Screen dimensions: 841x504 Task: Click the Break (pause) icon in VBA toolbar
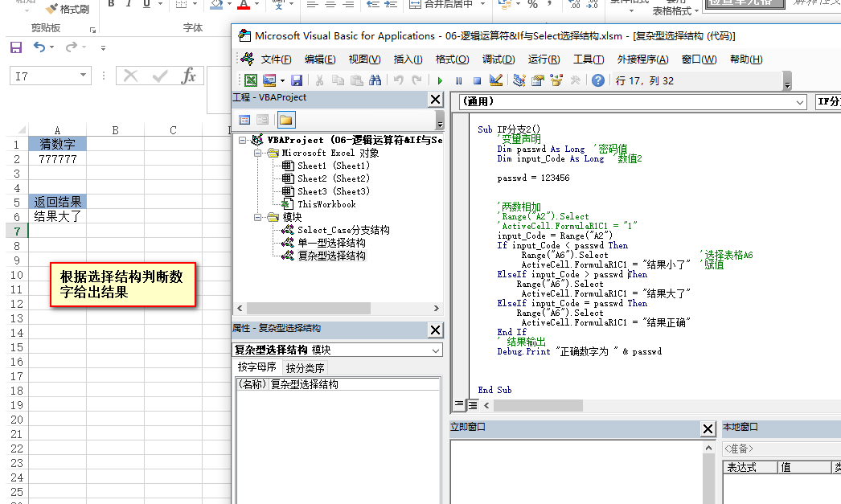pos(458,80)
